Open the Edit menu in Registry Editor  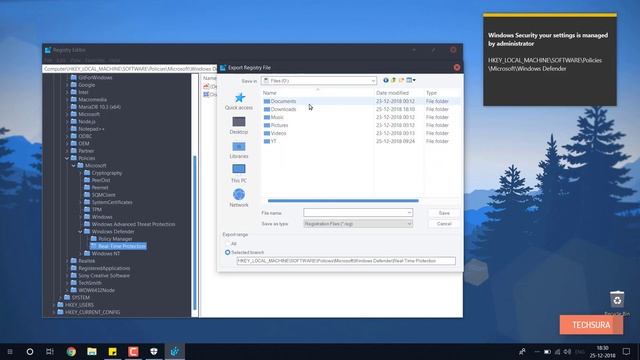point(61,60)
